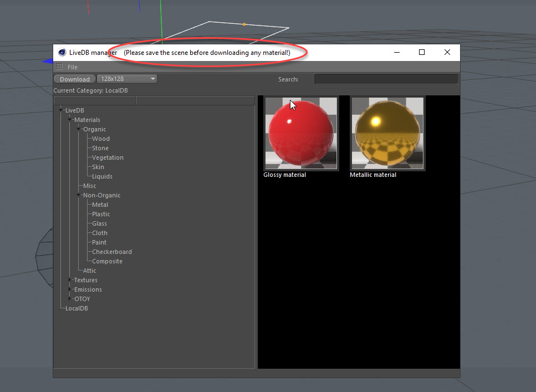
Task: Click the LiveDB manager app icon
Action: (62, 52)
